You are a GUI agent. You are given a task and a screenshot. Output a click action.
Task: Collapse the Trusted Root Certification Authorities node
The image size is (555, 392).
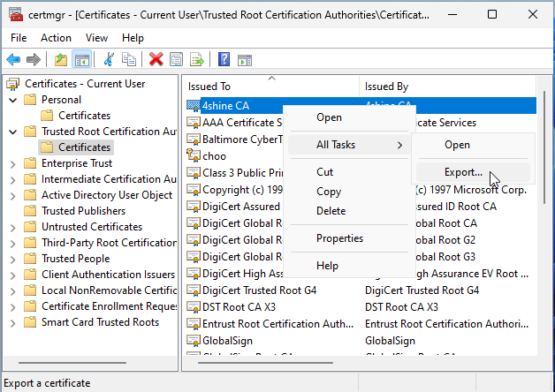[x=13, y=132]
